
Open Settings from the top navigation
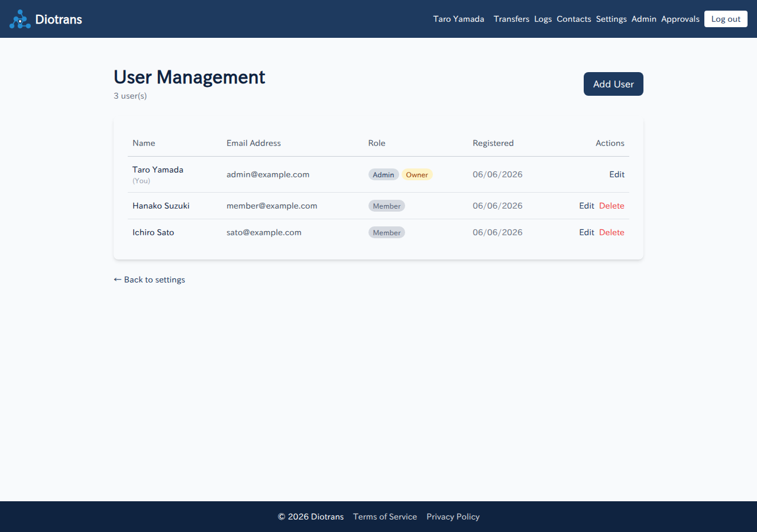click(x=612, y=19)
